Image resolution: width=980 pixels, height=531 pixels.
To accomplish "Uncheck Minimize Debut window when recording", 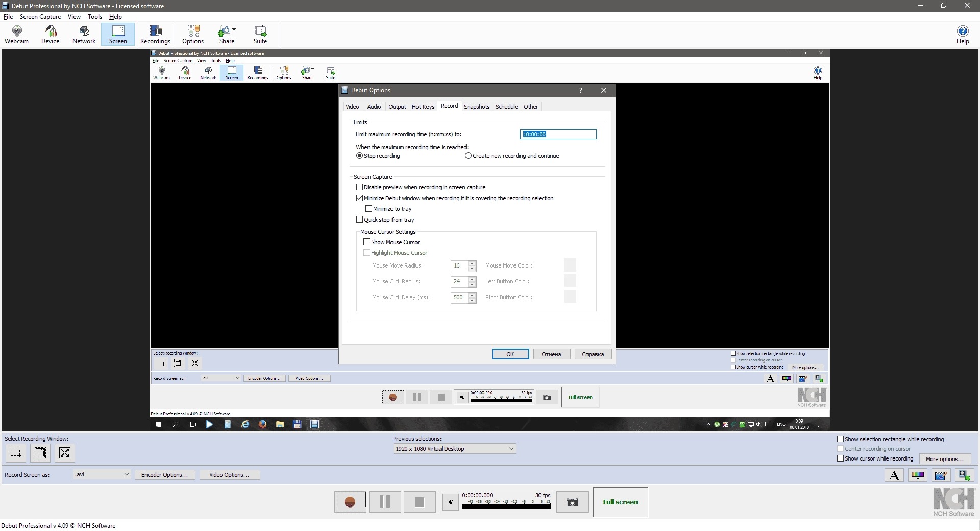I will [x=455, y=198].
